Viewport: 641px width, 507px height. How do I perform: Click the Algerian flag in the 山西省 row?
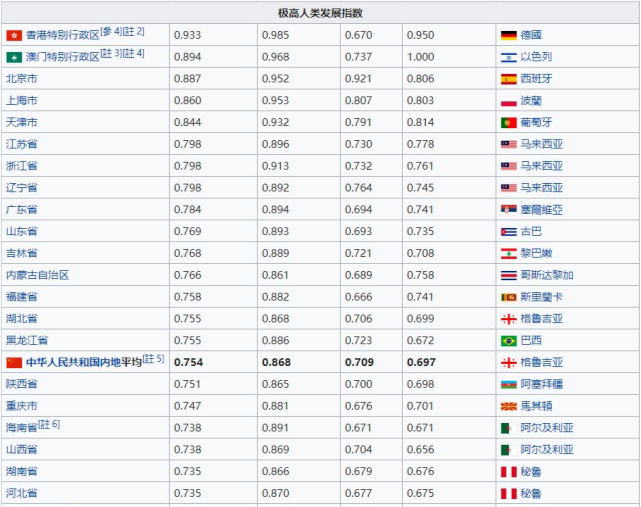pyautogui.click(x=509, y=450)
